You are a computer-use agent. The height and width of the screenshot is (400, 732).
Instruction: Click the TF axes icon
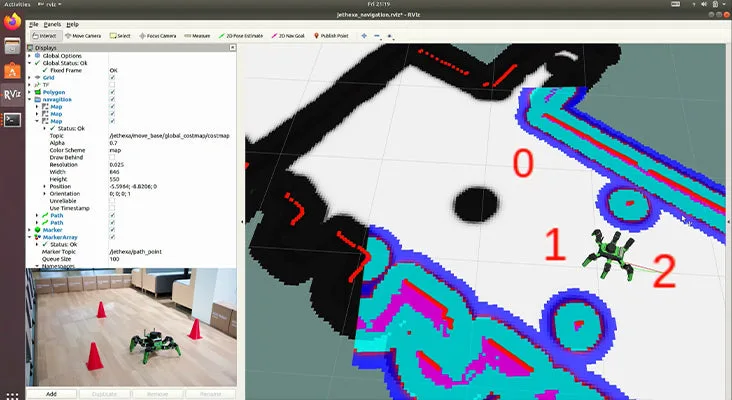click(38, 85)
